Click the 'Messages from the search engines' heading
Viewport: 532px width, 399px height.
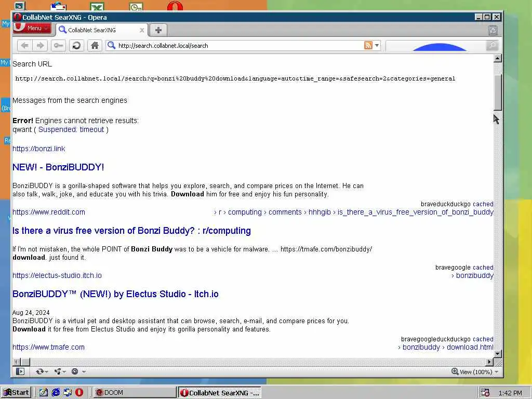(x=70, y=100)
